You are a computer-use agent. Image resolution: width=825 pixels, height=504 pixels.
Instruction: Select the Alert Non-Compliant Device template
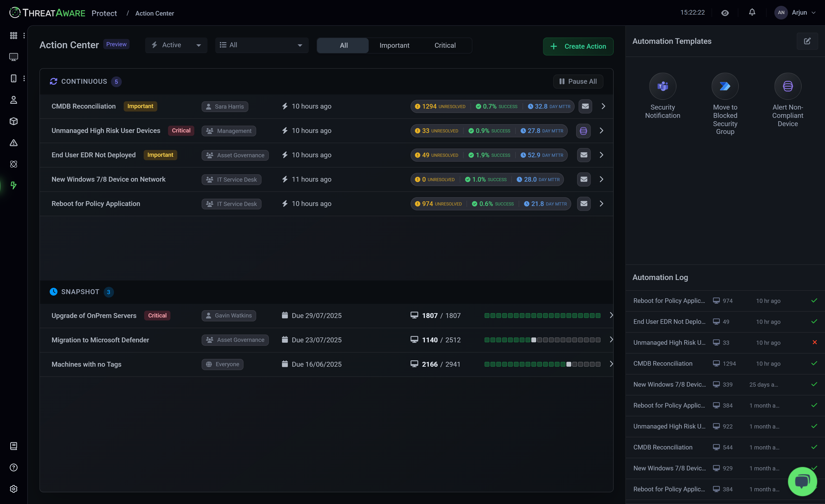(787, 86)
